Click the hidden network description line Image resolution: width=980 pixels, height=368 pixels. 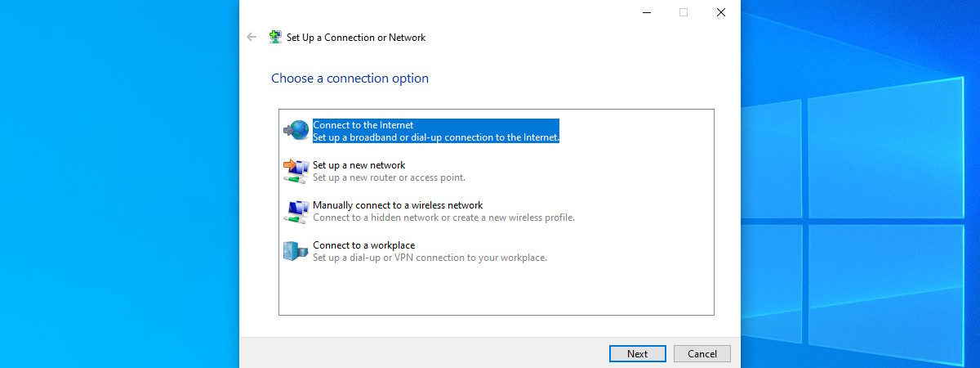point(443,218)
